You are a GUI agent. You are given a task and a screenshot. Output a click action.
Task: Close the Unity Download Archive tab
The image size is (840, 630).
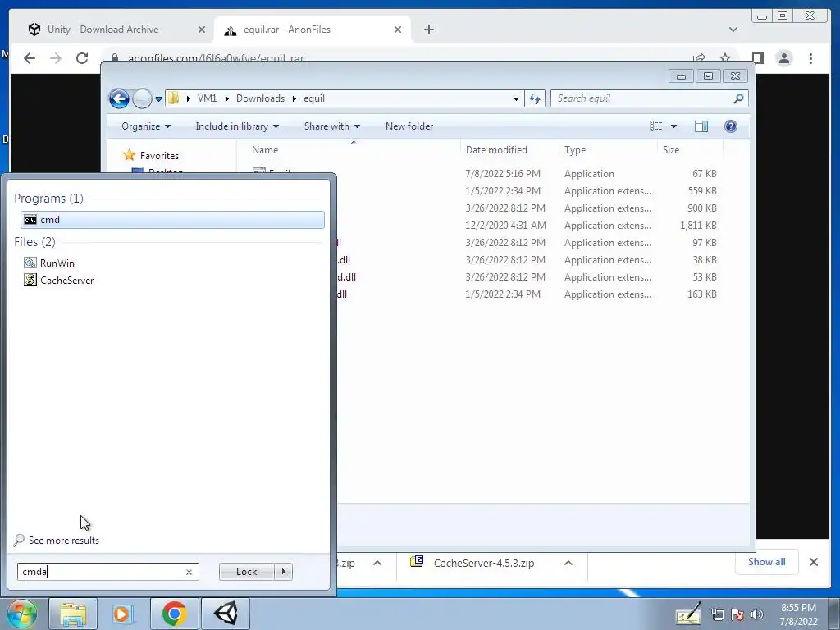pos(202,30)
